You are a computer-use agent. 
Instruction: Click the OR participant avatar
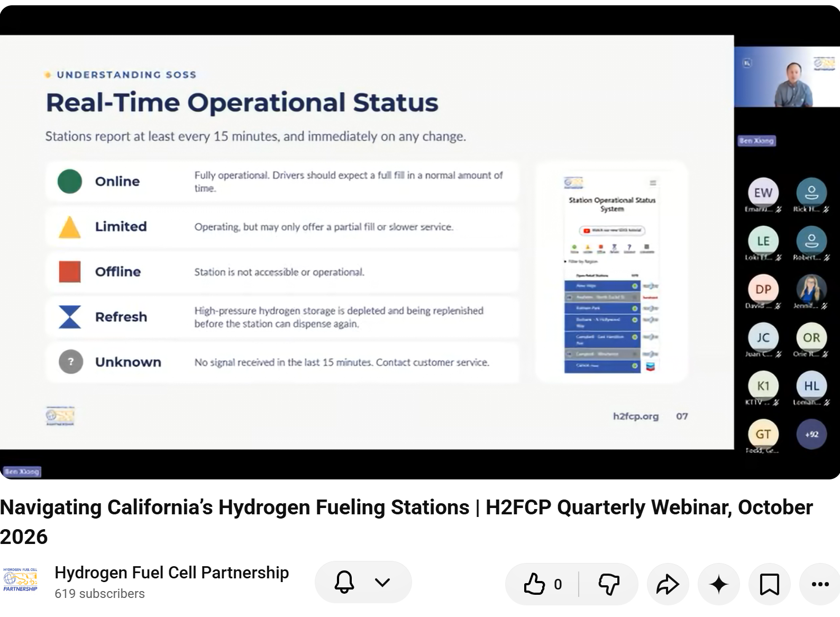tap(811, 337)
